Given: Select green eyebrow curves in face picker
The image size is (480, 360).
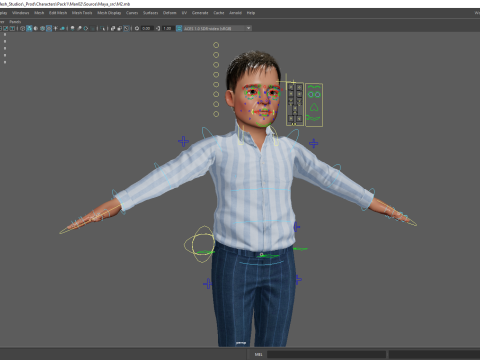Looking at the screenshot, I should pos(314,87).
